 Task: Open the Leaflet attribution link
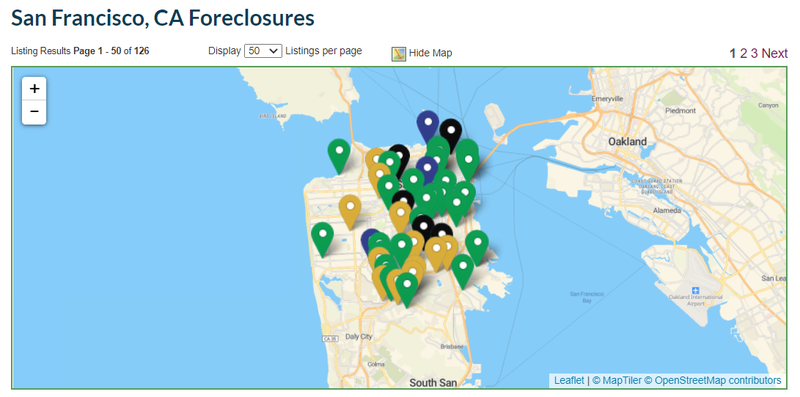pos(569,381)
